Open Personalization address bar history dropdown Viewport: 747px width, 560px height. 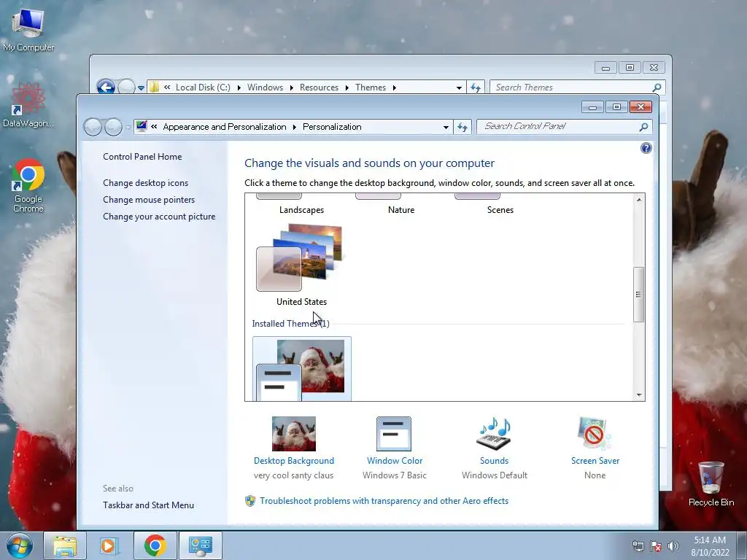[446, 127]
